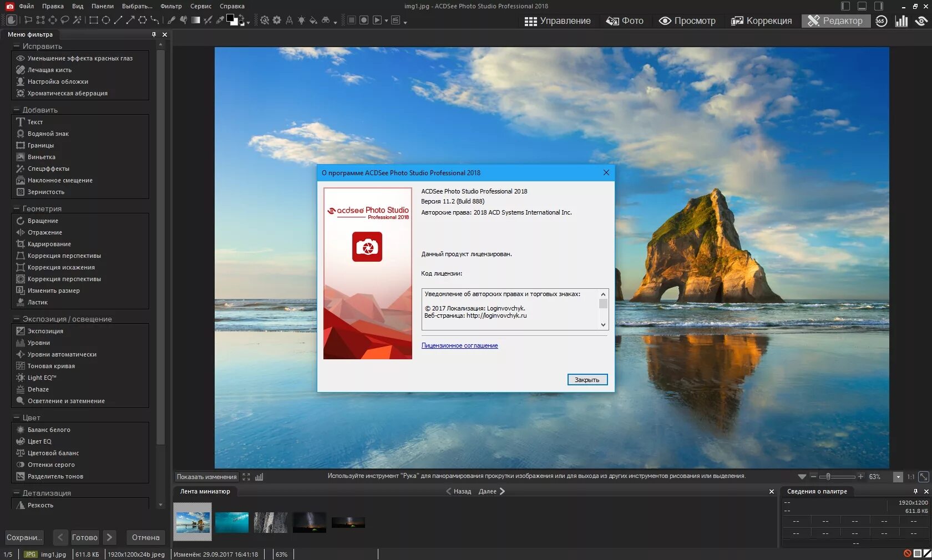Toggle Показать изменения preview
The height and width of the screenshot is (560, 932).
(206, 477)
